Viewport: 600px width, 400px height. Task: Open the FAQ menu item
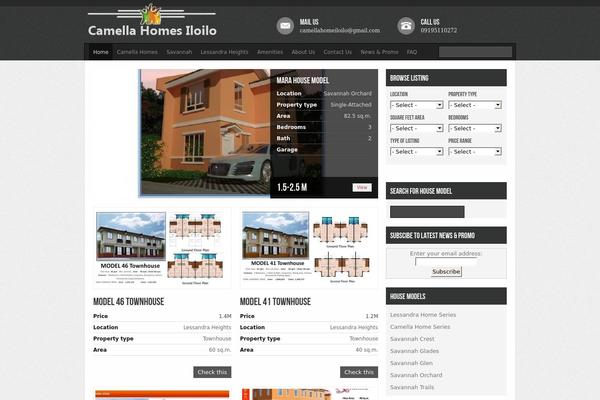click(412, 52)
